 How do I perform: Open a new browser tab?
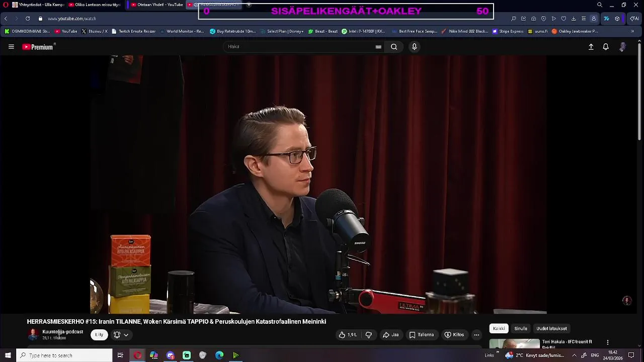coord(249,5)
